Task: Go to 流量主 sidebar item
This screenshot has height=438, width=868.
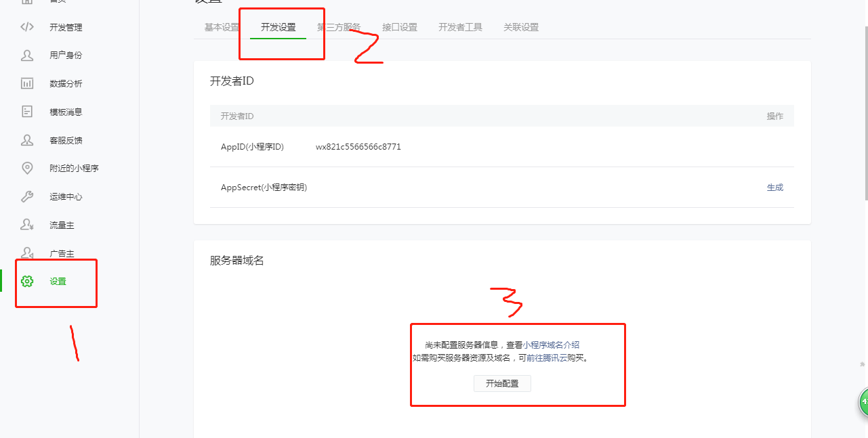Action: click(62, 225)
